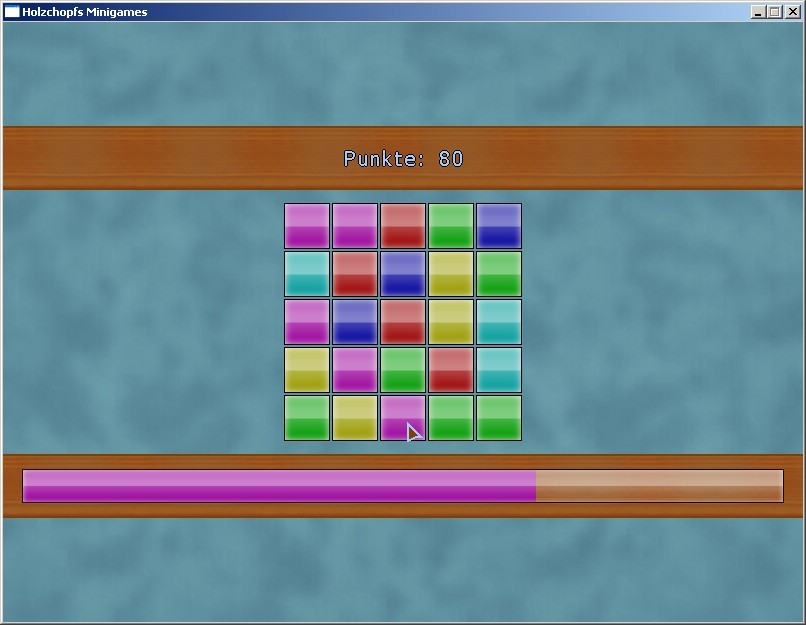This screenshot has height=625, width=806.
Task: Pick the blue tile in the third row
Action: (355, 322)
